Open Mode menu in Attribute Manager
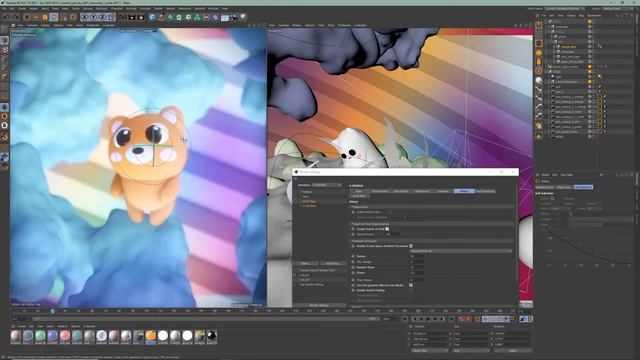This screenshot has height=360, width=640. click(545, 175)
